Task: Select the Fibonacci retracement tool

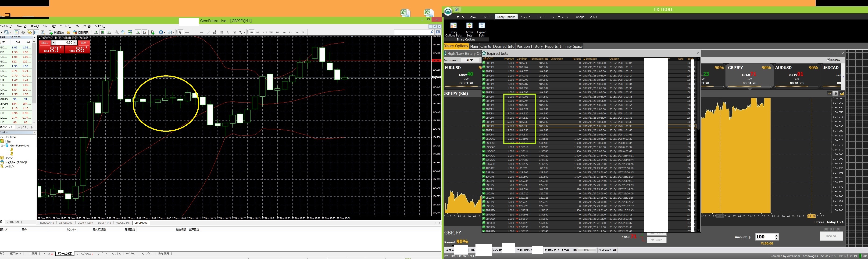Action: 221,32
